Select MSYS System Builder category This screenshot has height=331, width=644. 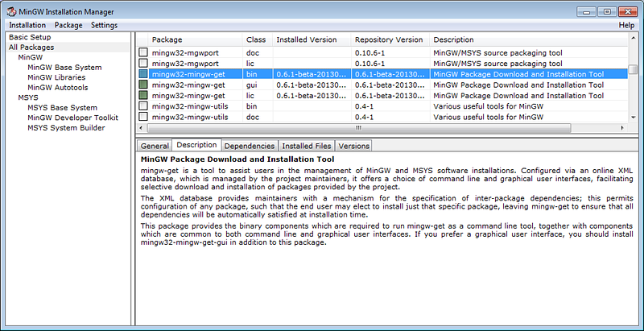coord(66,128)
